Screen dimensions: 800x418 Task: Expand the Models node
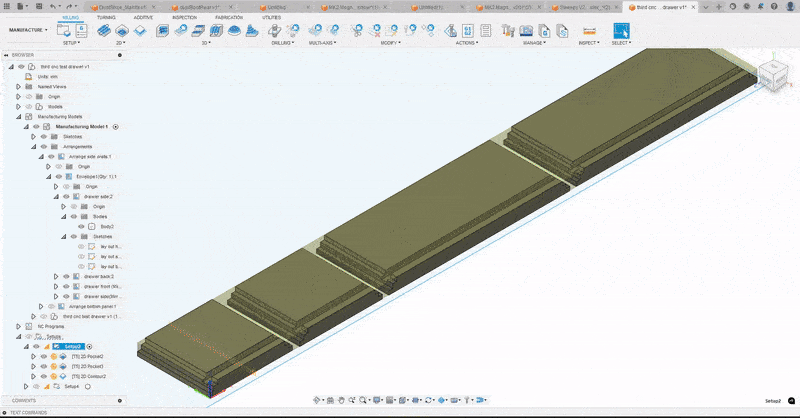19,107
